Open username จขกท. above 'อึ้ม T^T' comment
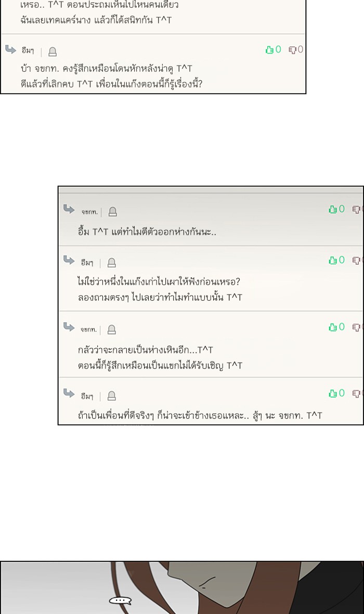Viewport: 364px width, 614px height. click(89, 212)
